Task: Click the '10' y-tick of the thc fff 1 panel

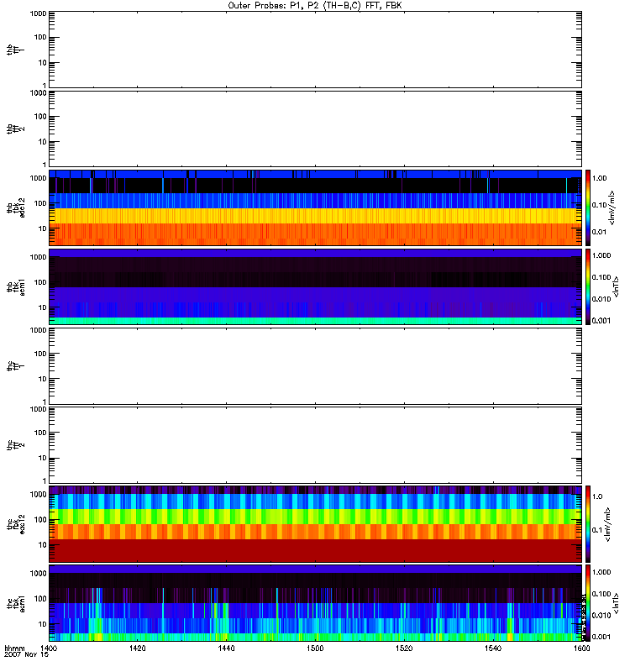Action: point(43,380)
